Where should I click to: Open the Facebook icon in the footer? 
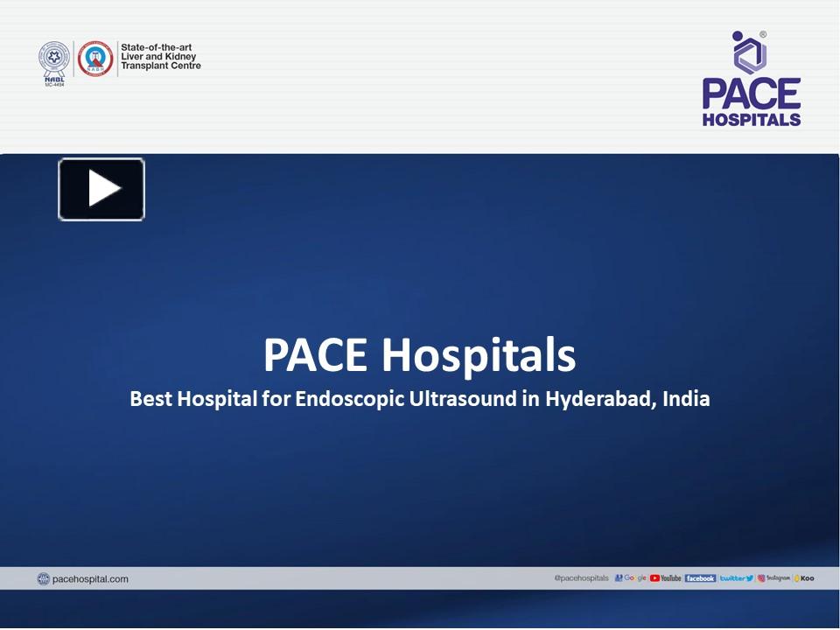700,578
